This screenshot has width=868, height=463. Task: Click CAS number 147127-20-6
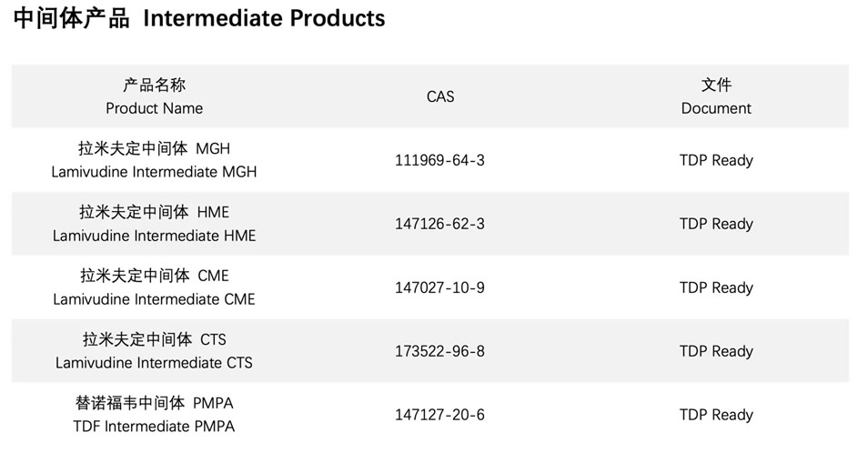(440, 415)
